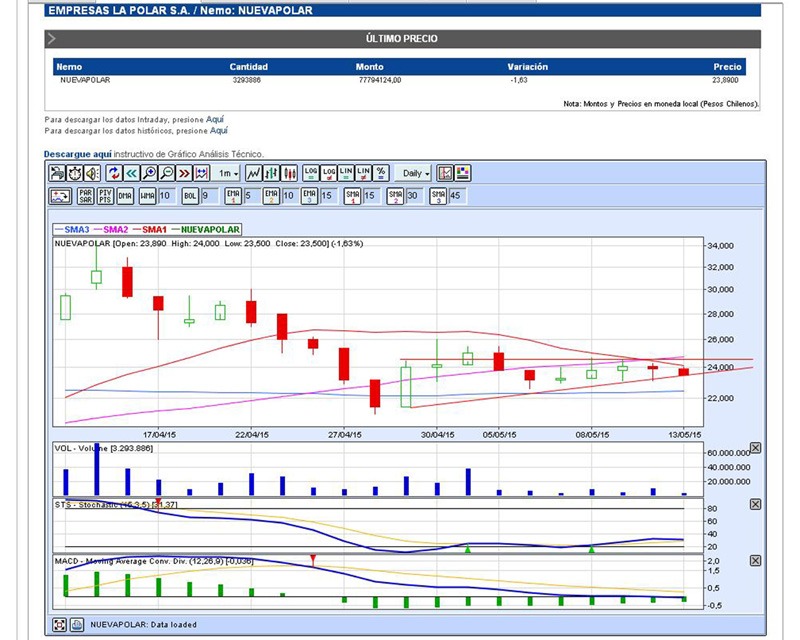Click the add-indicator chart icon

pos(60,196)
